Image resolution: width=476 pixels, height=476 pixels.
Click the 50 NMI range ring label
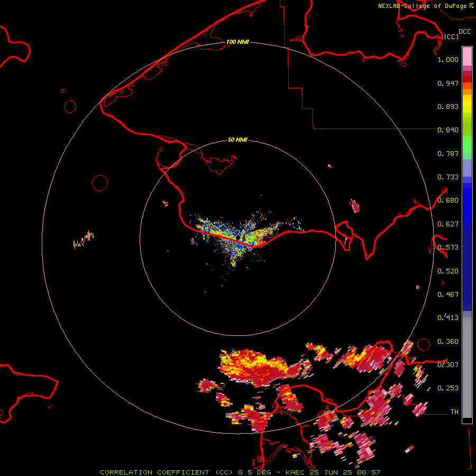click(237, 140)
